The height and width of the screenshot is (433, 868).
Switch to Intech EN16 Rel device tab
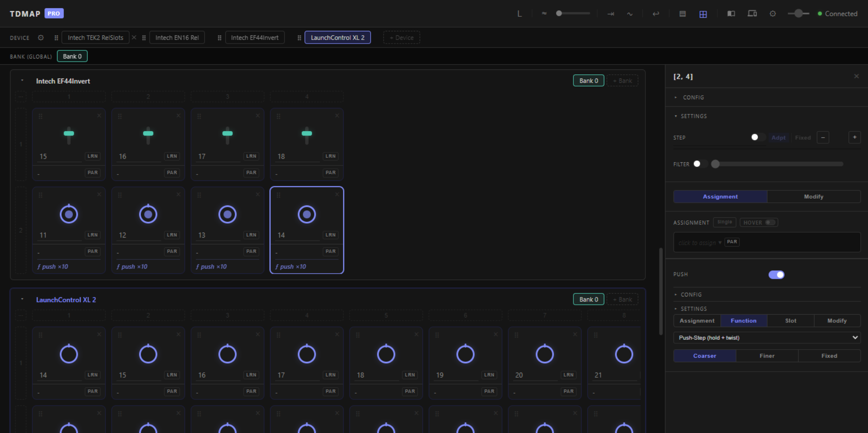(x=177, y=38)
